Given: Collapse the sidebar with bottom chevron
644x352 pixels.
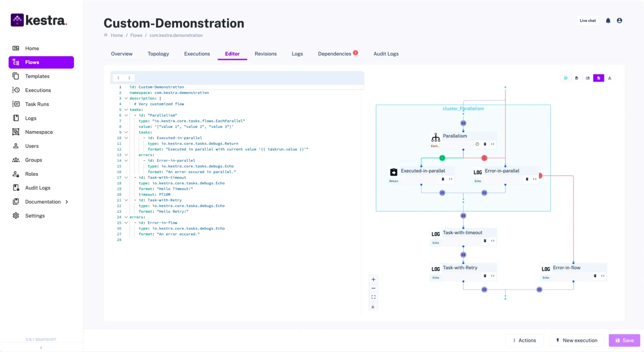Looking at the screenshot, I should (x=41, y=348).
